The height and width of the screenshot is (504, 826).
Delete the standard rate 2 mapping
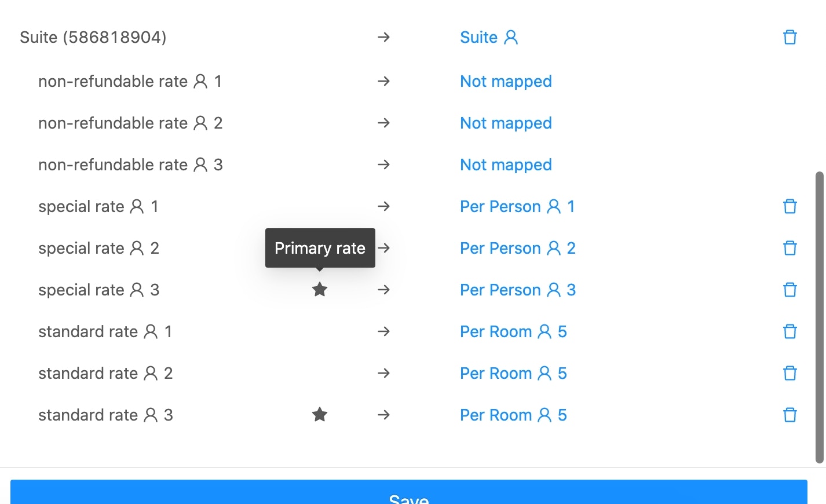coord(790,372)
